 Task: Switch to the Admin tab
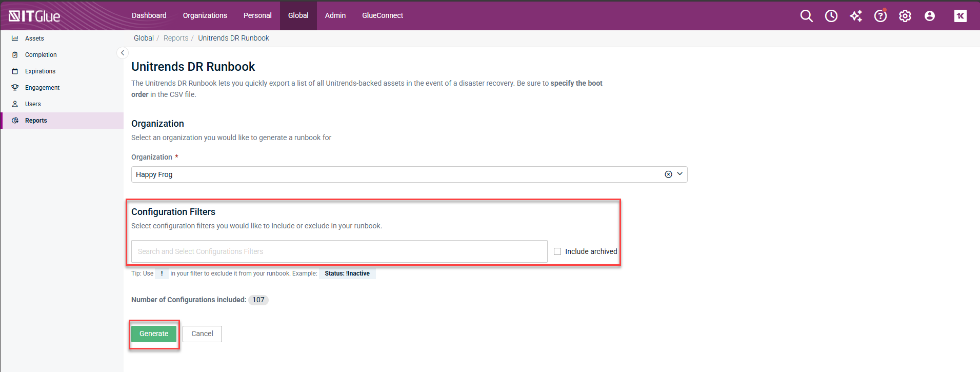(x=335, y=15)
